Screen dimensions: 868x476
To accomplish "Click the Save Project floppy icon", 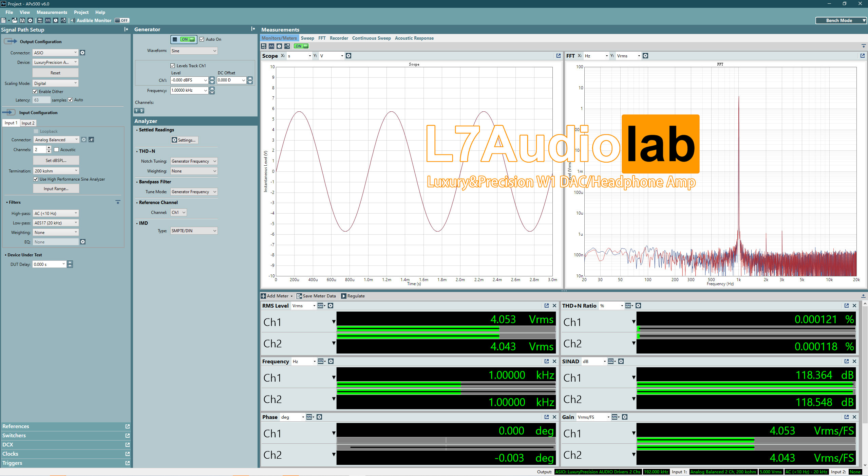I will [x=22, y=20].
